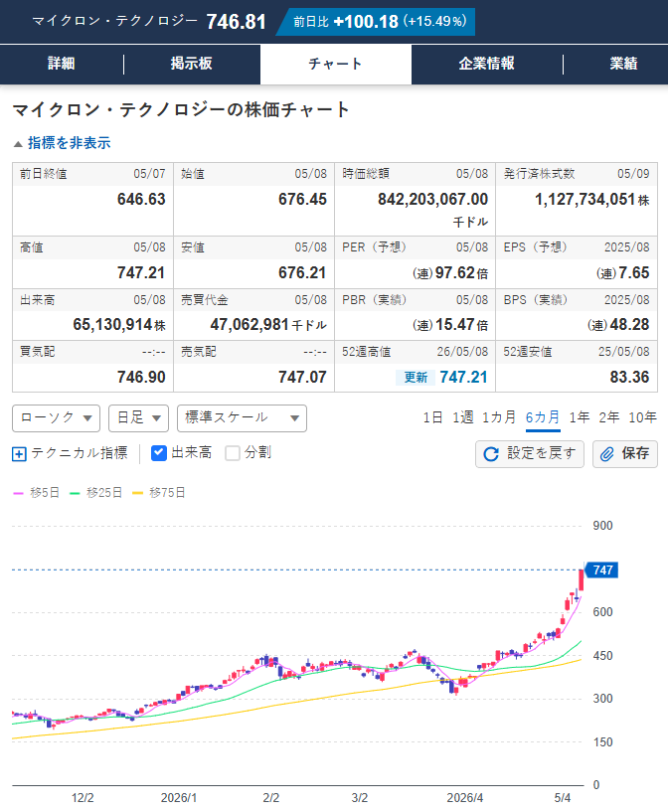Click the マイクロン・テクノロジーの株価チャート heading

[x=181, y=109]
